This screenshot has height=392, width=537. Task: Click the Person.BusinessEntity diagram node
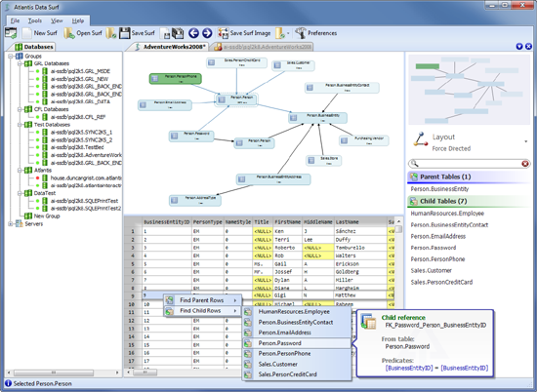tap(318, 118)
